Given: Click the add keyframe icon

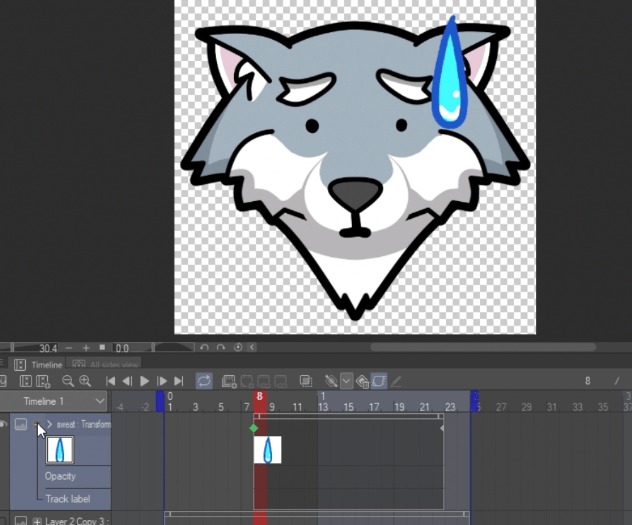Looking at the screenshot, I should pyautogui.click(x=330, y=381).
